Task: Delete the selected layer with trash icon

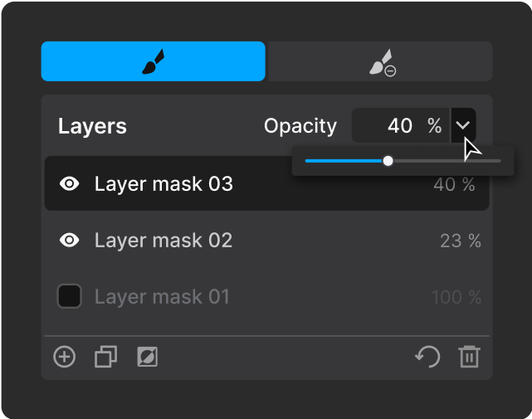Action: [470, 357]
